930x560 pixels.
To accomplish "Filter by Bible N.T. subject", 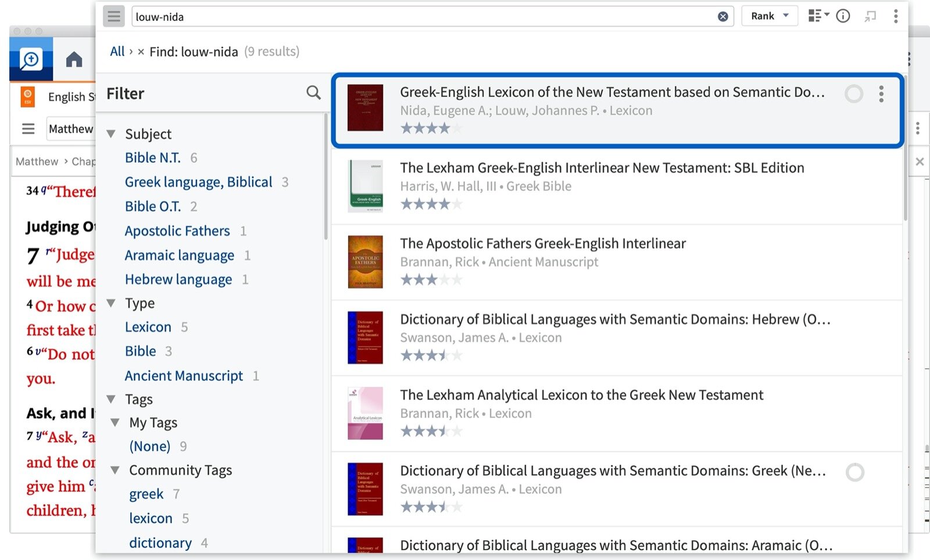I will tap(152, 158).
